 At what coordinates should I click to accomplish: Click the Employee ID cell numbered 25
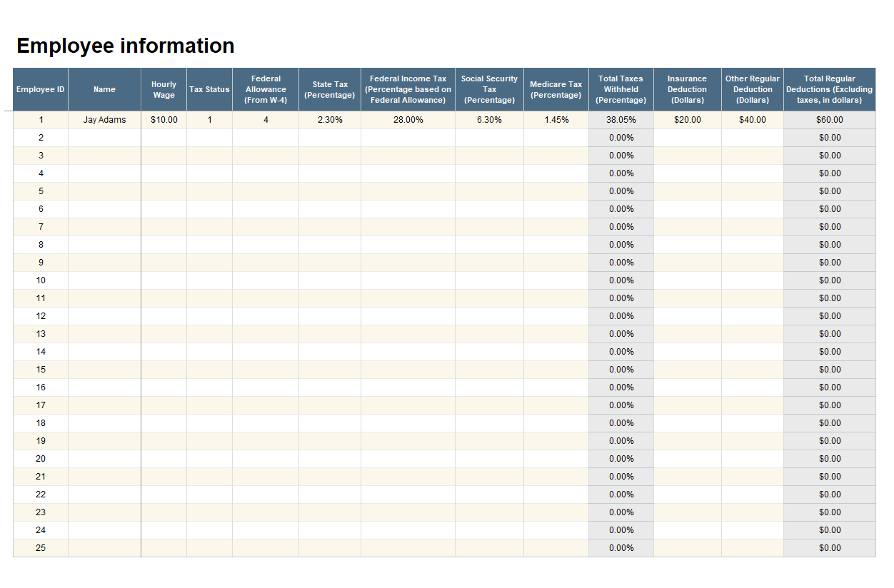[41, 548]
